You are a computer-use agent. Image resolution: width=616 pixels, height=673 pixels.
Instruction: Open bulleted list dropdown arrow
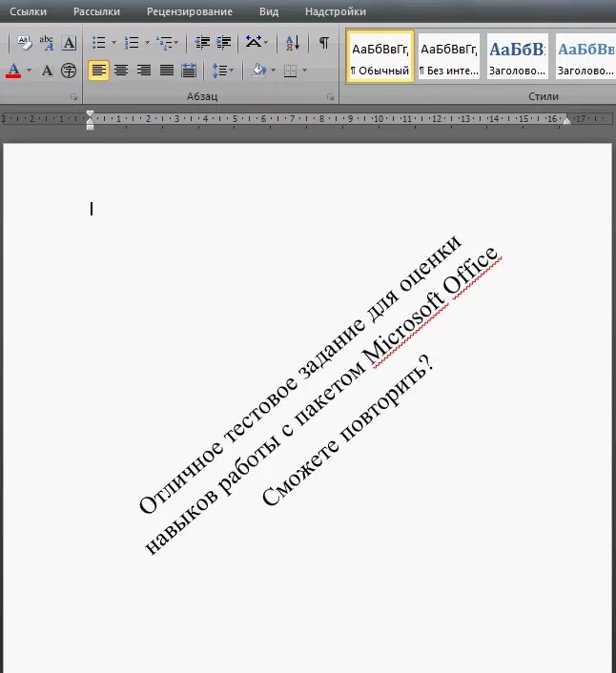tap(113, 43)
